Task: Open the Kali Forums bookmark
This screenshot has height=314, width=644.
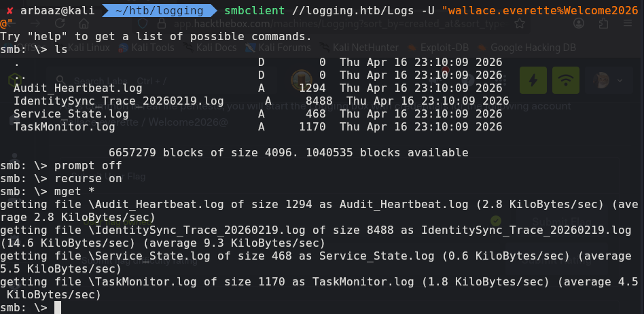Action: pos(279,48)
